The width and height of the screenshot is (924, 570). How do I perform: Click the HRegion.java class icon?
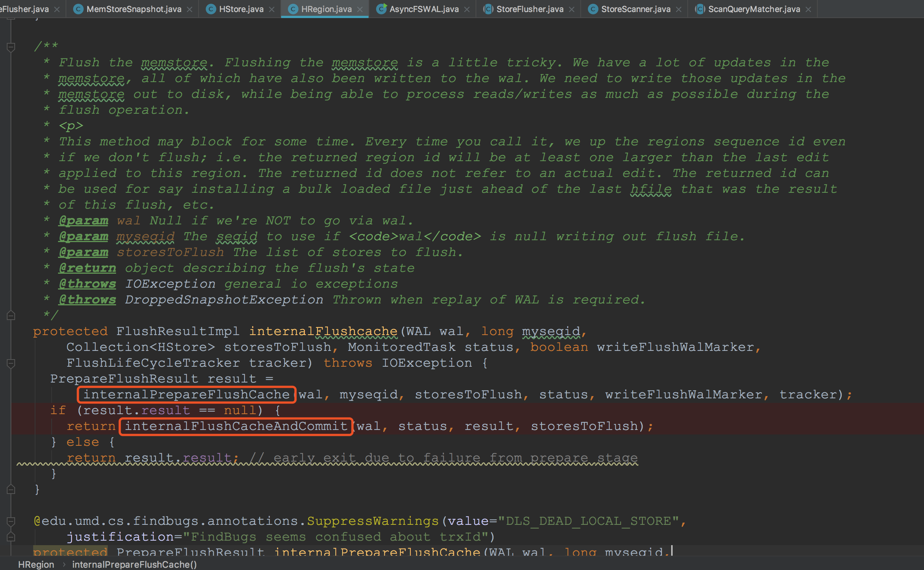(x=293, y=9)
